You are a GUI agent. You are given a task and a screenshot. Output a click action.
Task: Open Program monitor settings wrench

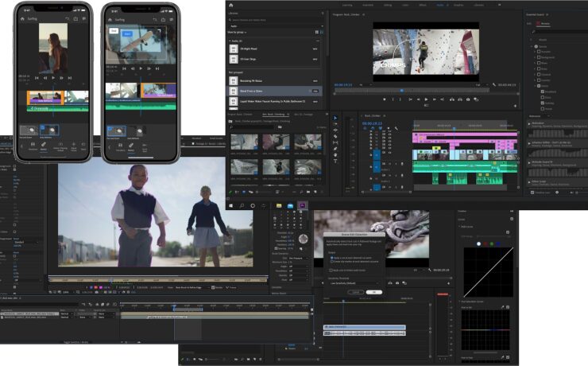pos(494,85)
